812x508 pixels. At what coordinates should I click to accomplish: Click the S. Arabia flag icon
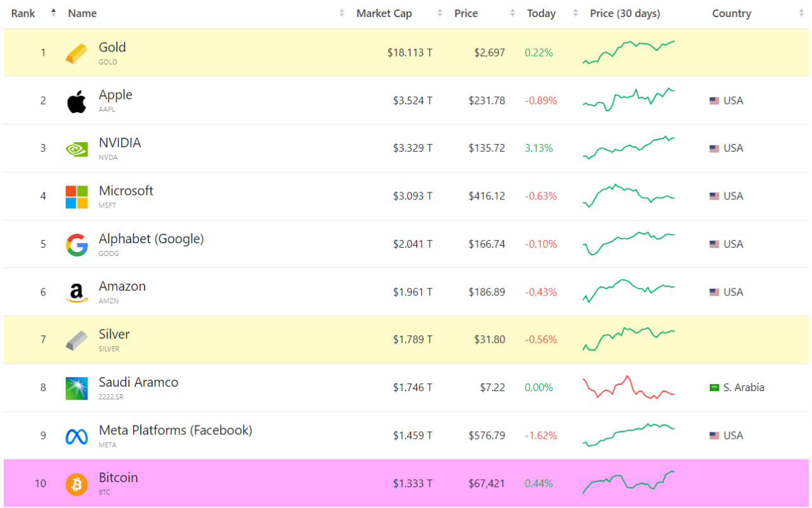(714, 387)
